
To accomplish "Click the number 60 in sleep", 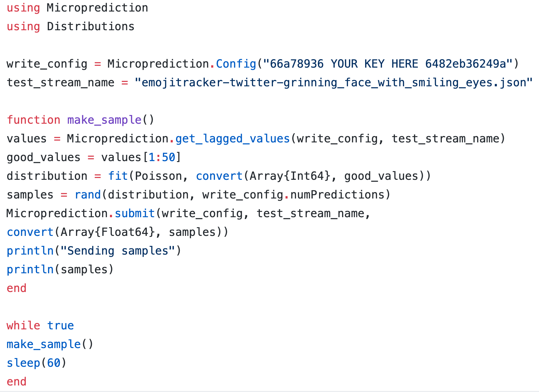I will coord(54,363).
